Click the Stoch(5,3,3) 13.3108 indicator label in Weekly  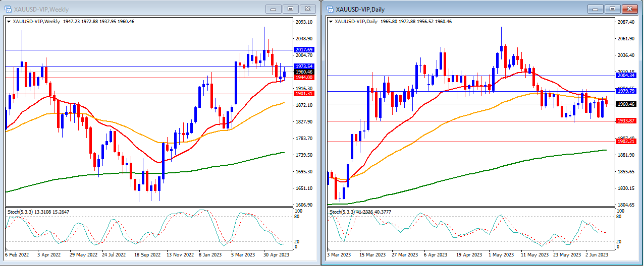click(x=38, y=212)
